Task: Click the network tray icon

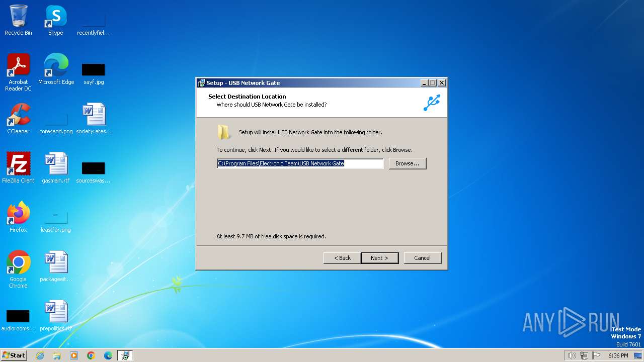Action: 584,355
